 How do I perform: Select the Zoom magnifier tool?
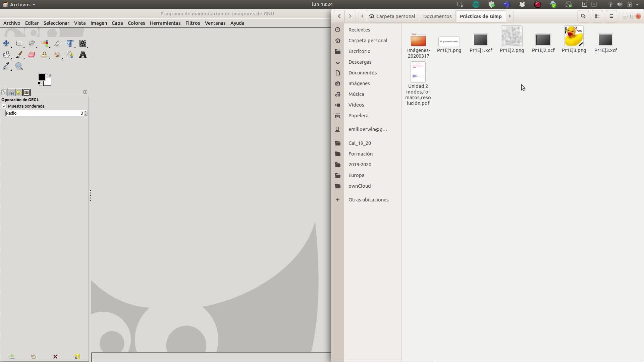click(x=19, y=66)
